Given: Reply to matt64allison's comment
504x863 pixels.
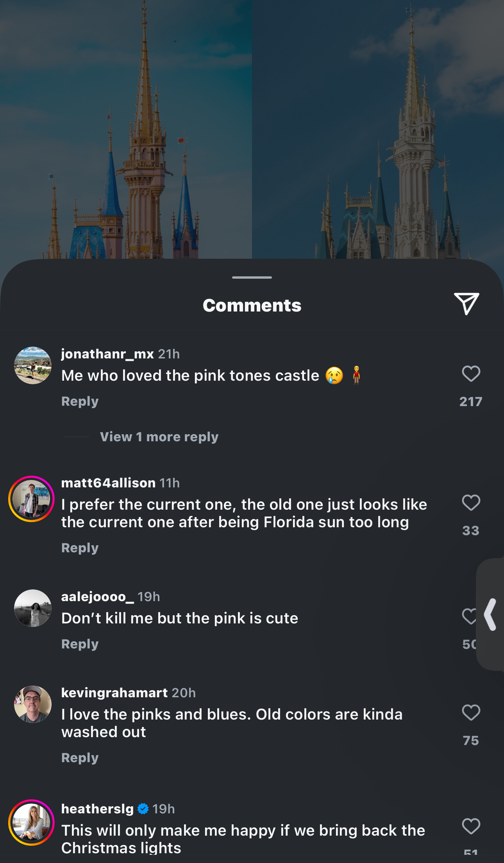Looking at the screenshot, I should [80, 548].
